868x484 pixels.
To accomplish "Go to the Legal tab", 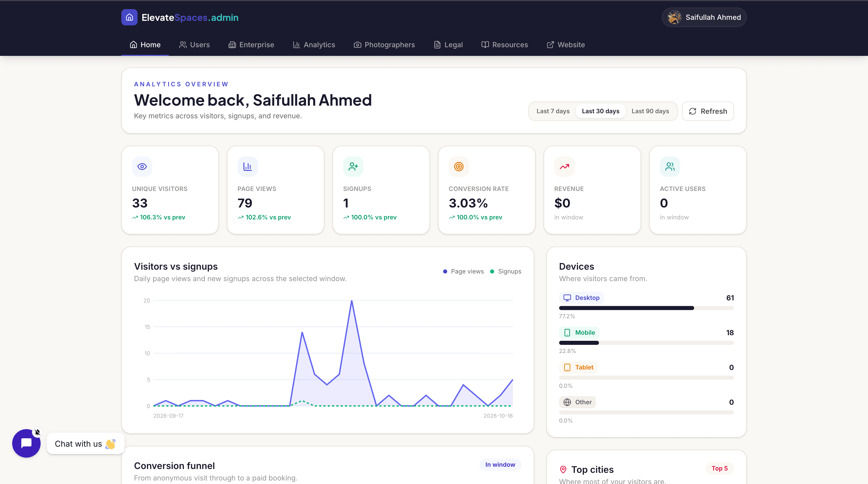I will point(448,45).
